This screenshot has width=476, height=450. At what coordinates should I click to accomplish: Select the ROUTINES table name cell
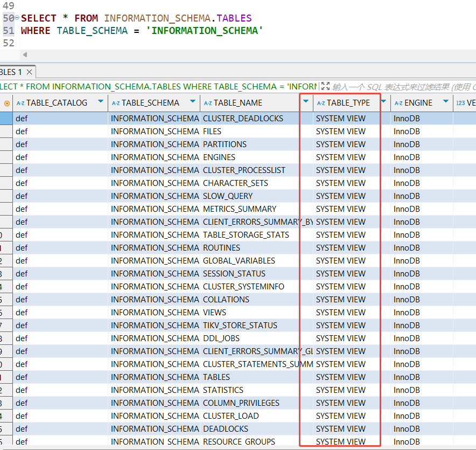tap(256, 248)
